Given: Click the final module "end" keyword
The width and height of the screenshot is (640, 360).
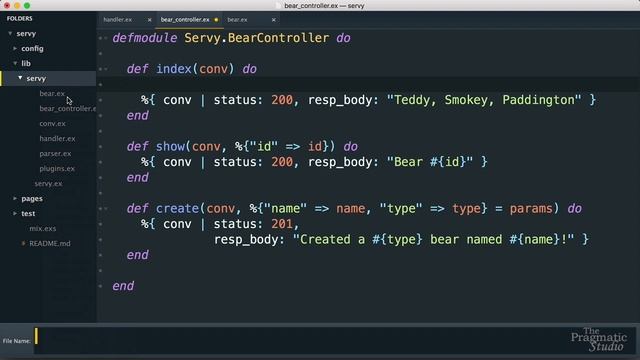Looking at the screenshot, I should pos(123,286).
